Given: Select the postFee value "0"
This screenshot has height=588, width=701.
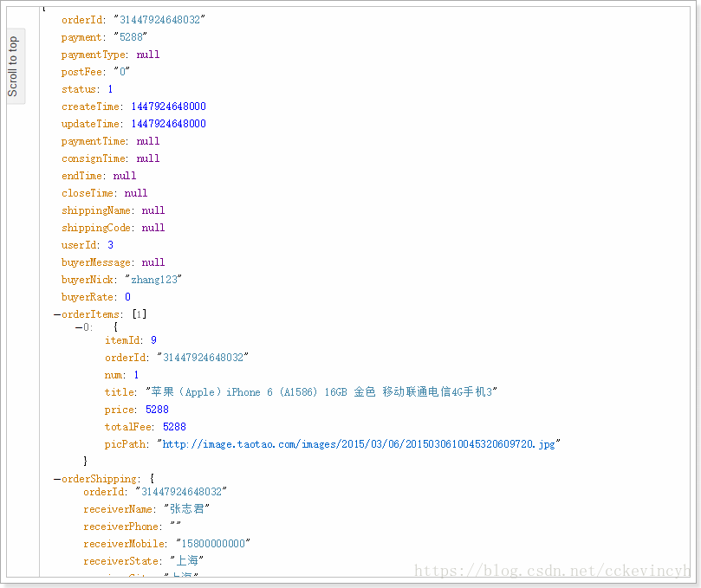Looking at the screenshot, I should pos(122,72).
